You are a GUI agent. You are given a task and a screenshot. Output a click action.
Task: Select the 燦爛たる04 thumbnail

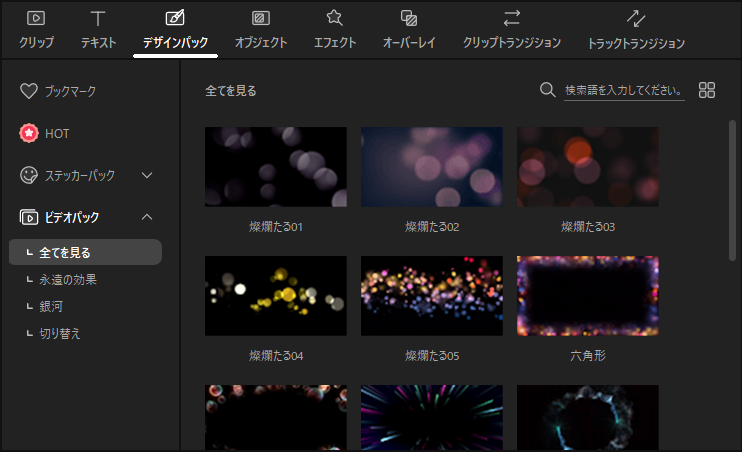275,296
